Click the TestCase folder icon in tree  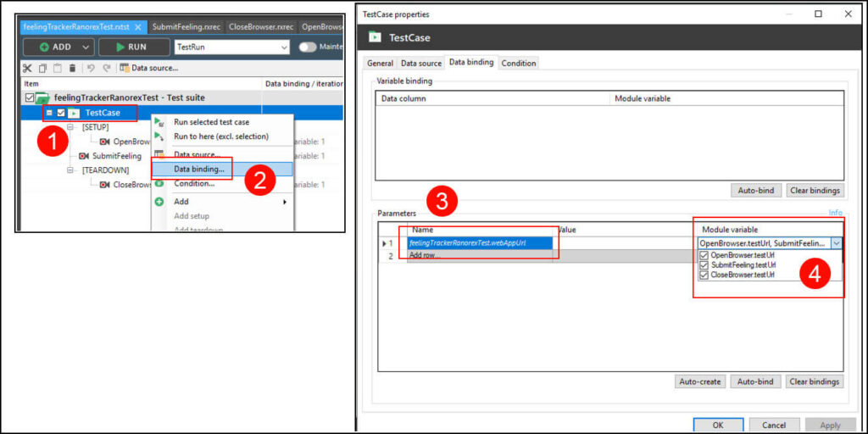pyautogui.click(x=74, y=113)
